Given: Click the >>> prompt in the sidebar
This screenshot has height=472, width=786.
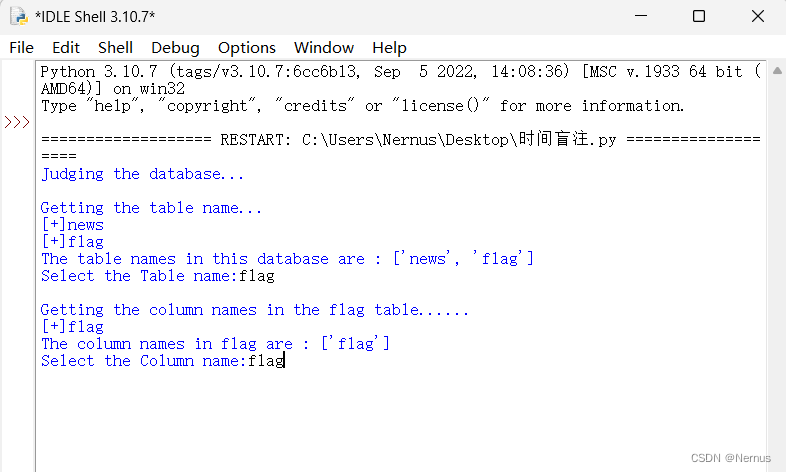Looking at the screenshot, I should (17, 122).
